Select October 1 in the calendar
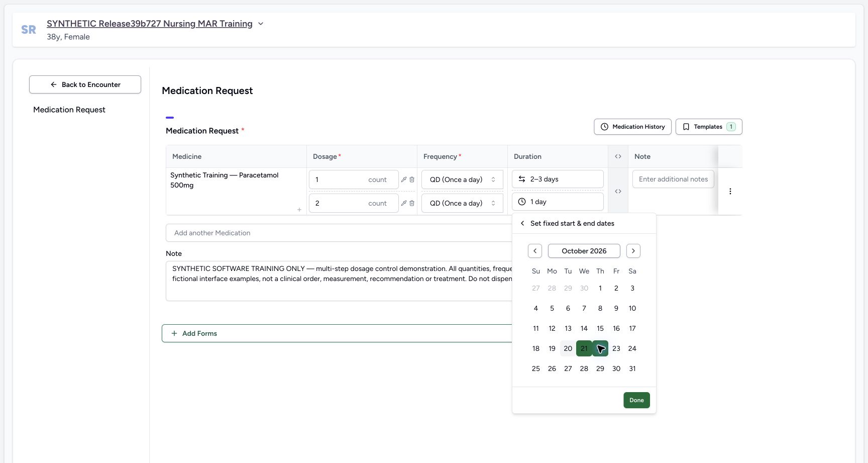The width and height of the screenshot is (868, 463). tap(600, 288)
